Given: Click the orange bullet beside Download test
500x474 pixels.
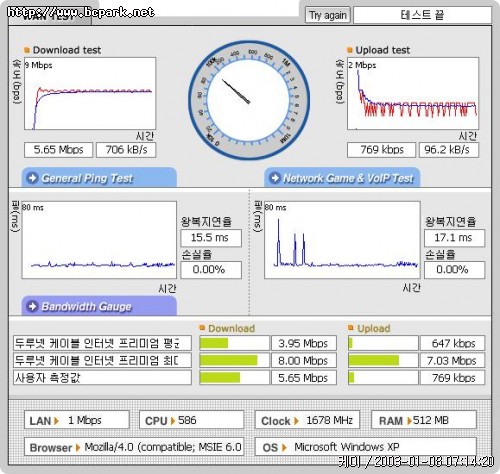Looking at the screenshot, I should click(x=27, y=50).
